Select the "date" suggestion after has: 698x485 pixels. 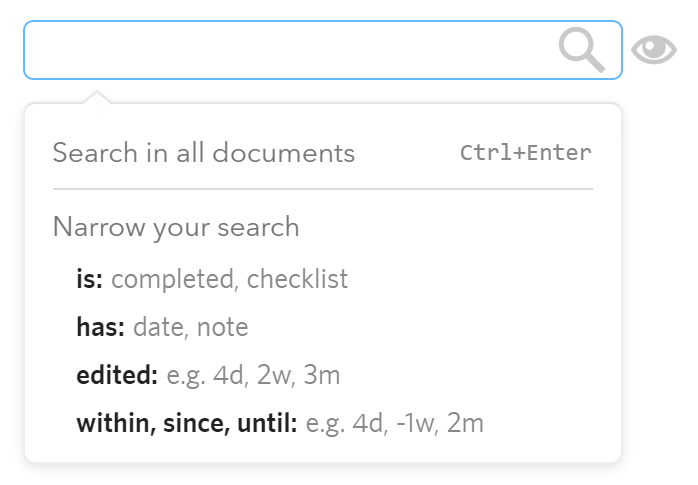[159, 327]
